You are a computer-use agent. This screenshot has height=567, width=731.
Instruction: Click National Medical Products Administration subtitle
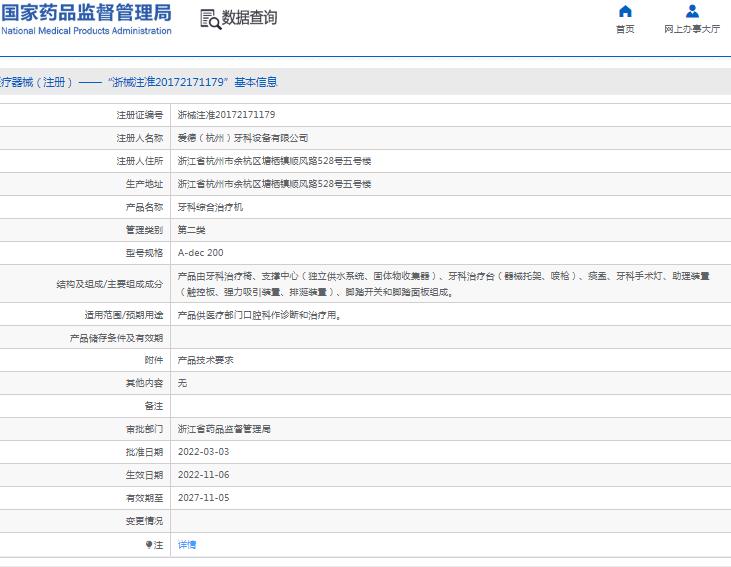pos(86,31)
